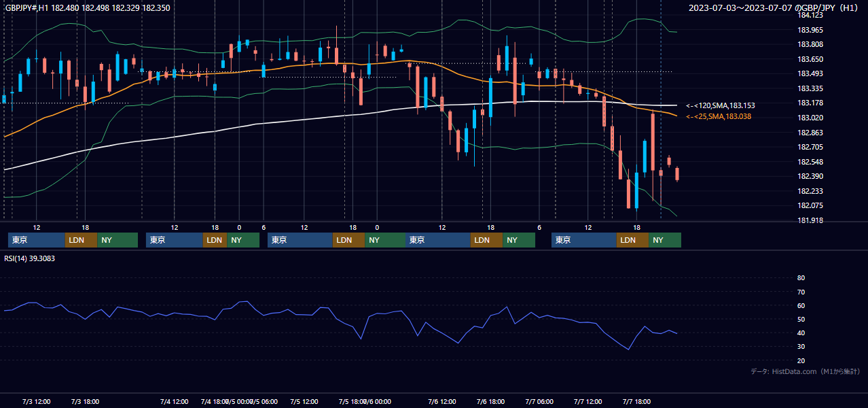Click the 182.863 price axis label
This screenshot has height=408, width=868.
(810, 133)
